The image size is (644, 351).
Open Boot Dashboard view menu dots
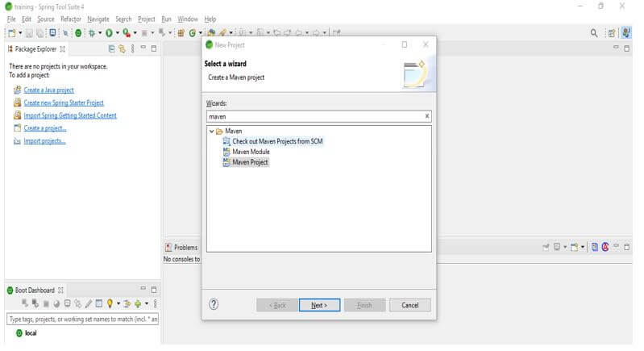(156, 303)
